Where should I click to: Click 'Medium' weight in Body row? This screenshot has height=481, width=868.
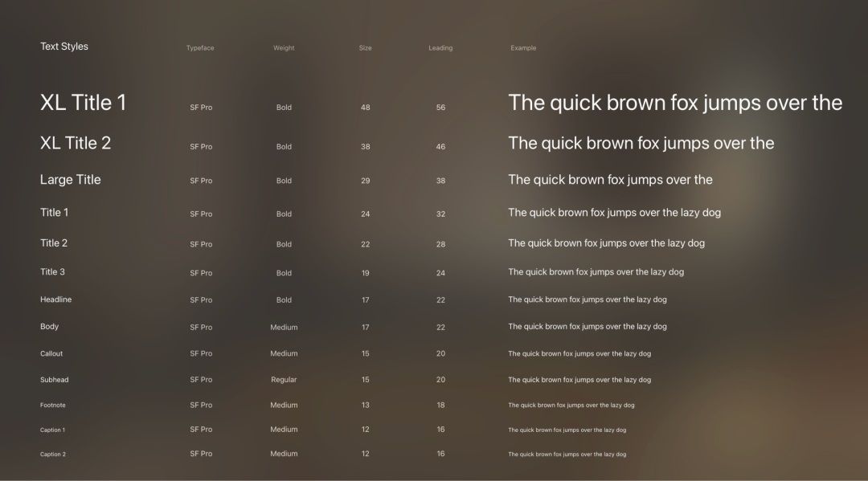[x=284, y=327]
